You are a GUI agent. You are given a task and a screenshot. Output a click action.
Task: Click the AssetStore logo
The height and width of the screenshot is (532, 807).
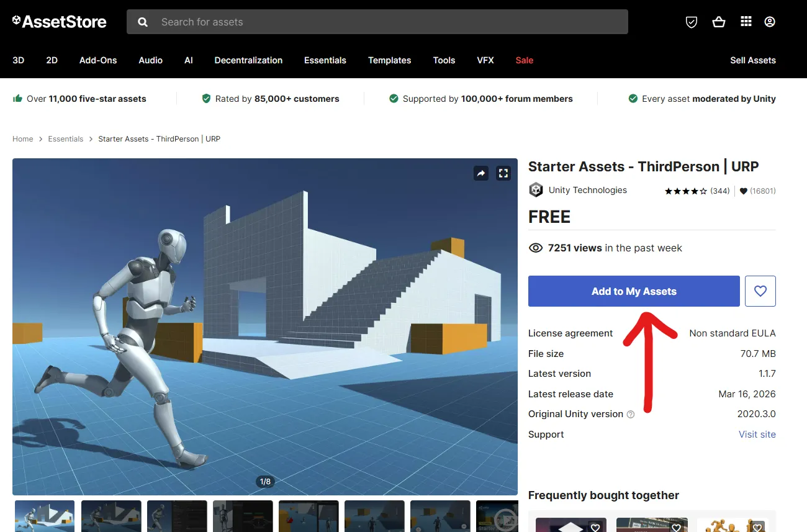pyautogui.click(x=60, y=22)
